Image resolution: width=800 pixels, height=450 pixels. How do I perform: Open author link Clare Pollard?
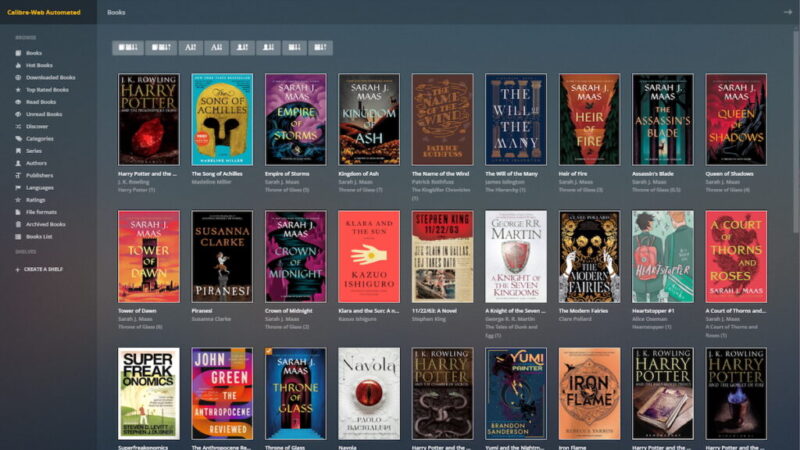575,319
